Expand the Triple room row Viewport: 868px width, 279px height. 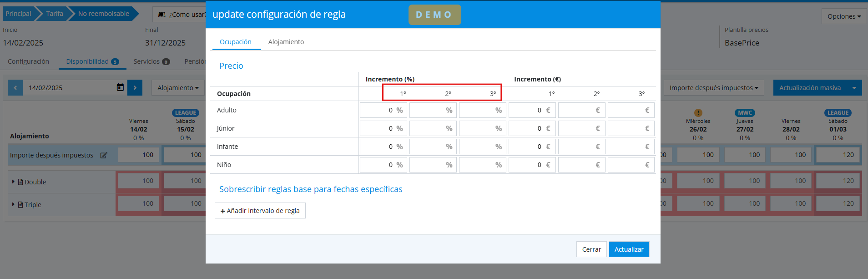[13, 204]
